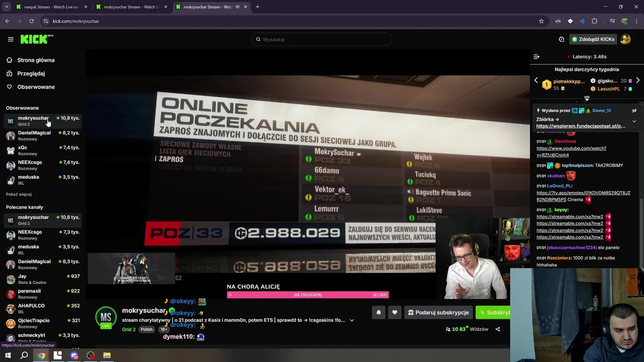
Task: Switch to the first maquk Stream tab
Action: [x=50, y=7]
